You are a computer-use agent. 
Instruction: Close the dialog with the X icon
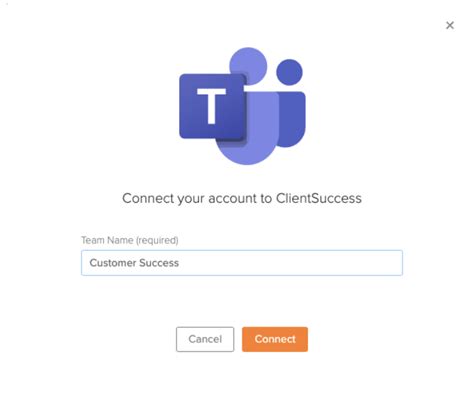pyautogui.click(x=450, y=25)
